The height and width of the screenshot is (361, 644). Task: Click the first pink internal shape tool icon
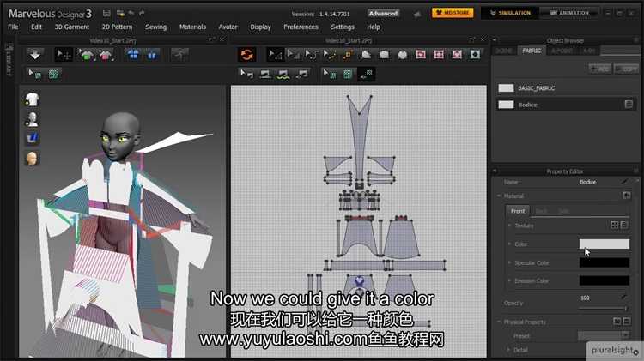click(x=421, y=55)
